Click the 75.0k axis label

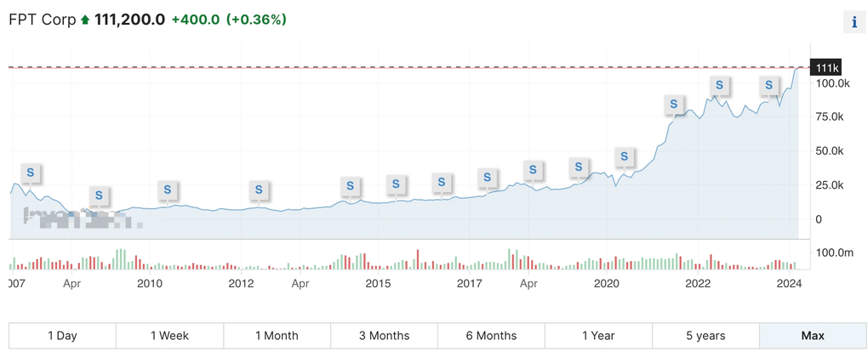[831, 116]
